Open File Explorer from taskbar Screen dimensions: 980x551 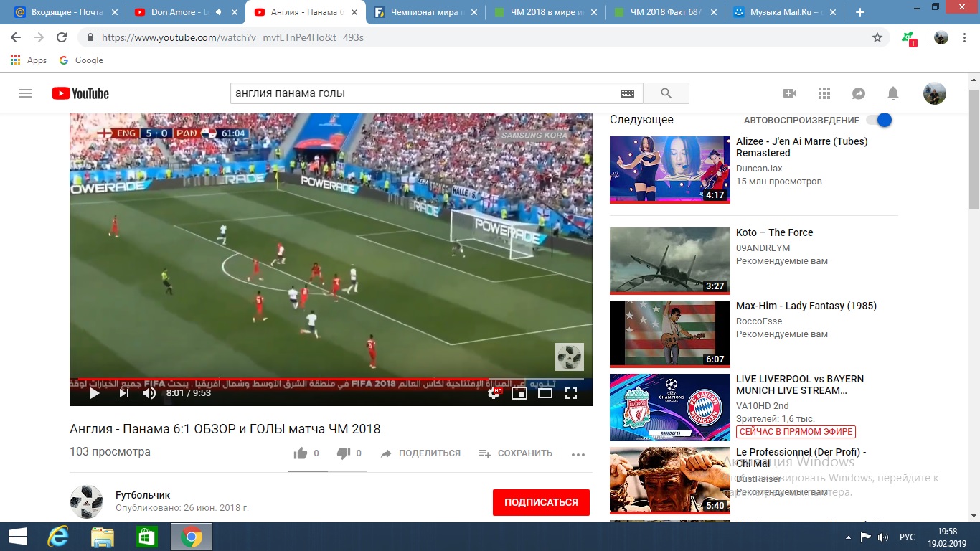[103, 537]
